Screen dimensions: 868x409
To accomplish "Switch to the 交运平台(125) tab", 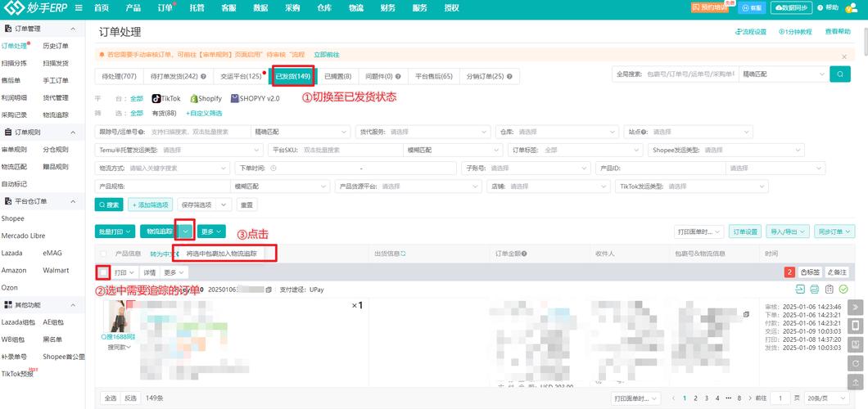I will [241, 76].
